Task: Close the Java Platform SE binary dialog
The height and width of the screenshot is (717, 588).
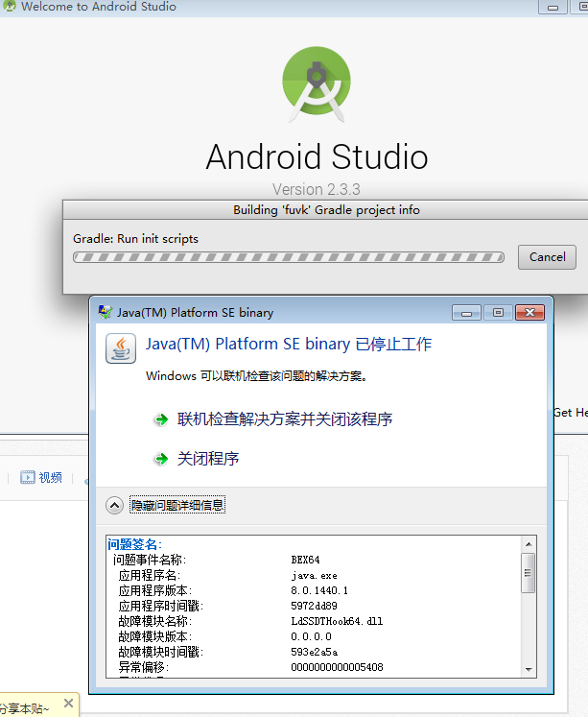Action: point(529,312)
